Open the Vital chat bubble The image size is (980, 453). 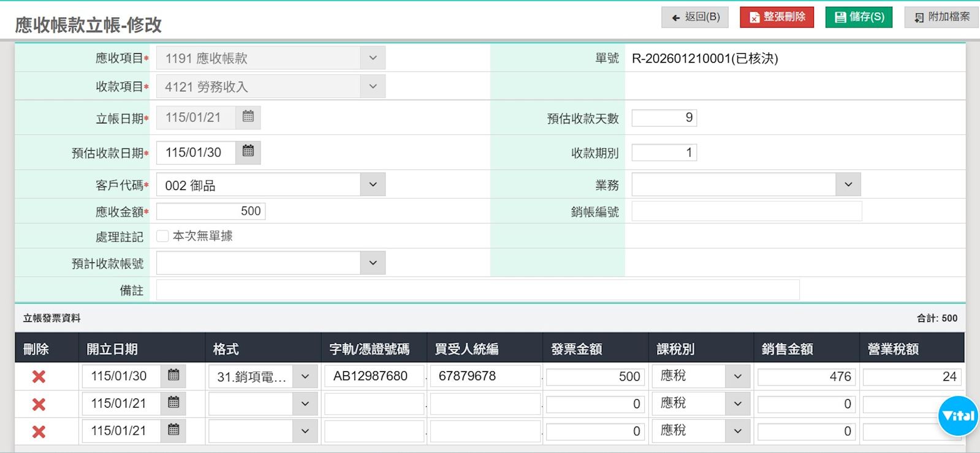[958, 416]
